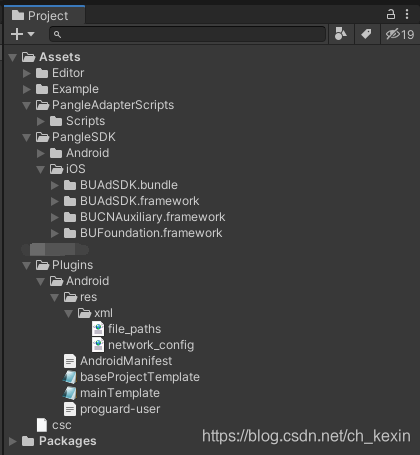
Task: Select the Assets folder icon
Action: pos(28,57)
